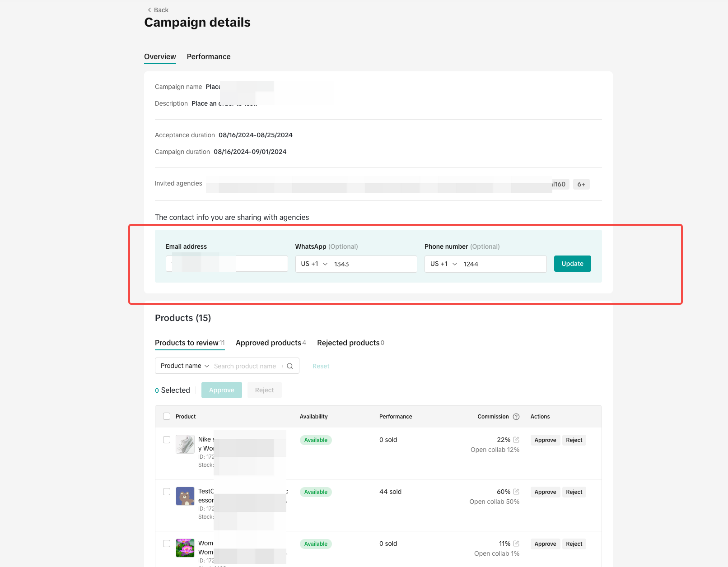This screenshot has height=567, width=728.
Task: Select the 44 sold product checkbox
Action: pyautogui.click(x=167, y=492)
